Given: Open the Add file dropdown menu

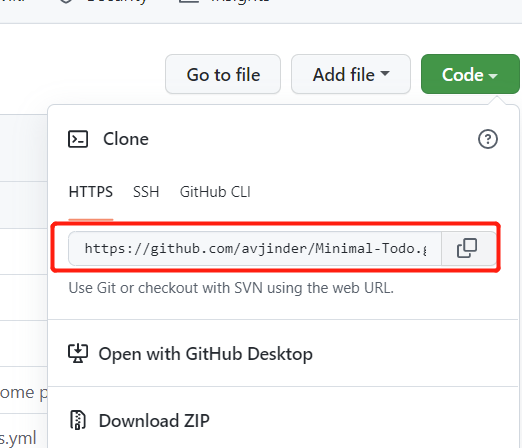Looking at the screenshot, I should 351,74.
